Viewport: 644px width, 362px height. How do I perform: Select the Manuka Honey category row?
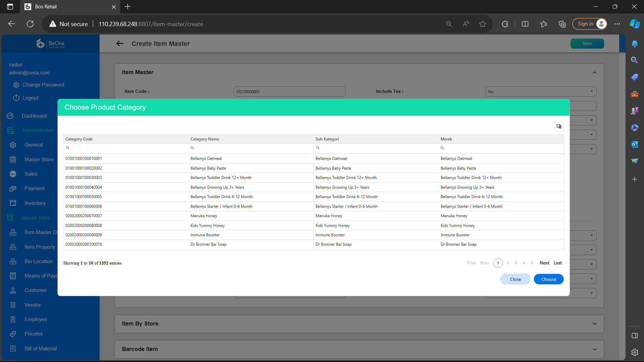click(204, 216)
